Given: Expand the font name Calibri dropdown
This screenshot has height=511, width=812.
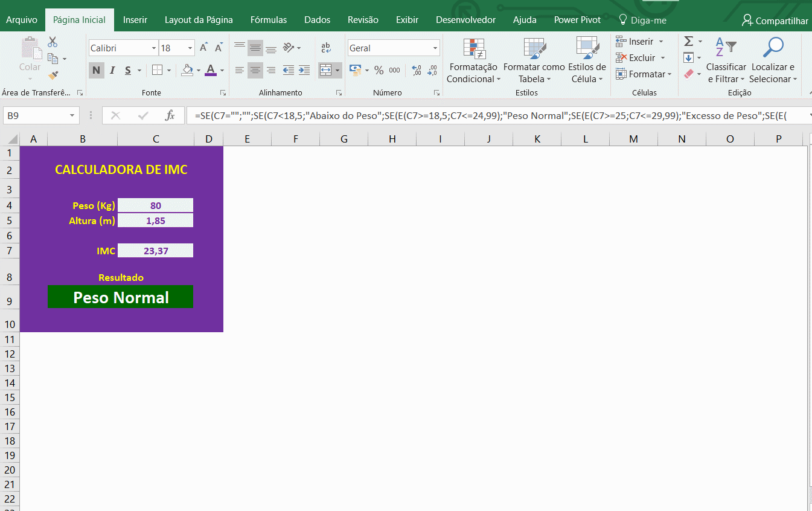Looking at the screenshot, I should (153, 48).
